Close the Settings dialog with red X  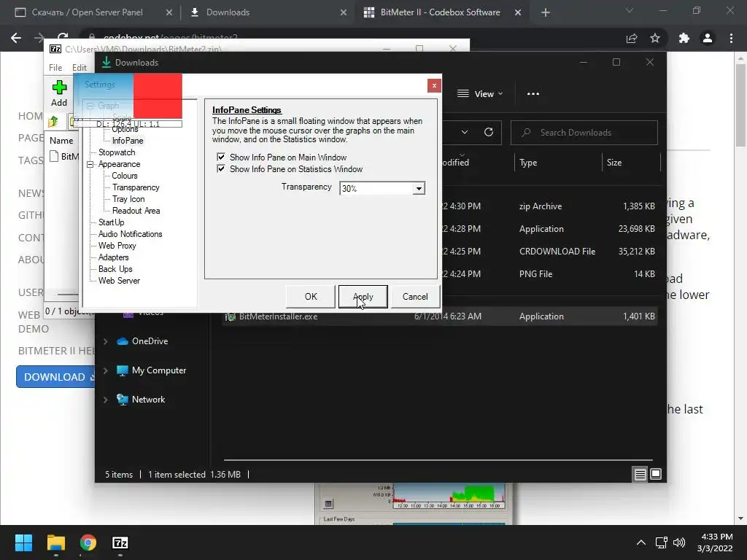tap(434, 86)
